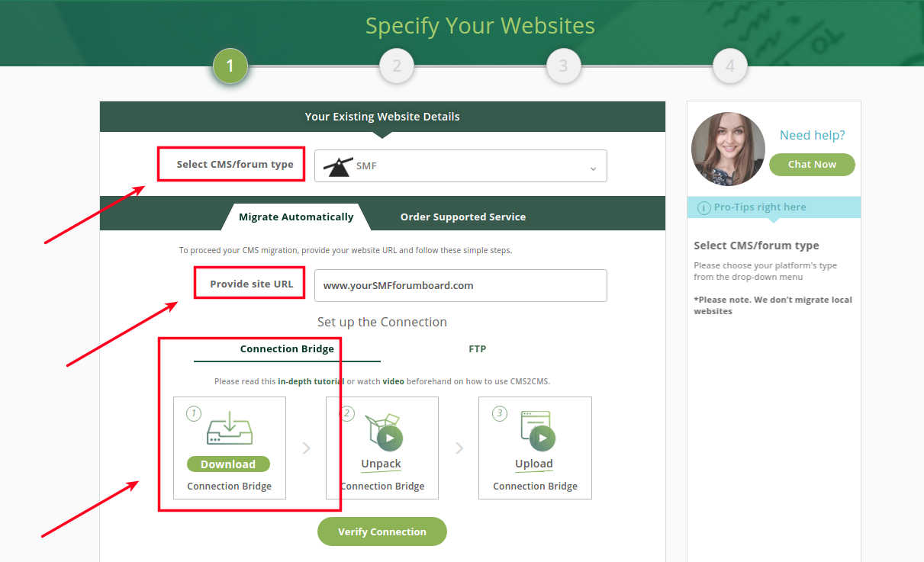The width and height of the screenshot is (924, 562).
Task: Click the support agent photo
Action: [728, 149]
